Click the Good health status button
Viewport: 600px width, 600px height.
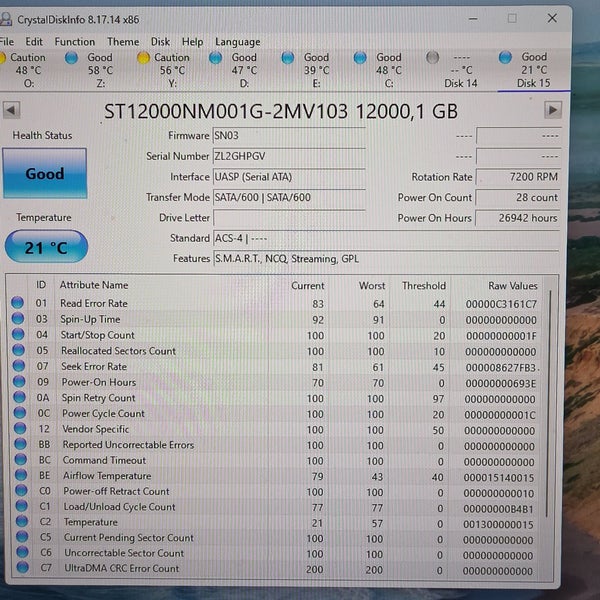pos(45,173)
